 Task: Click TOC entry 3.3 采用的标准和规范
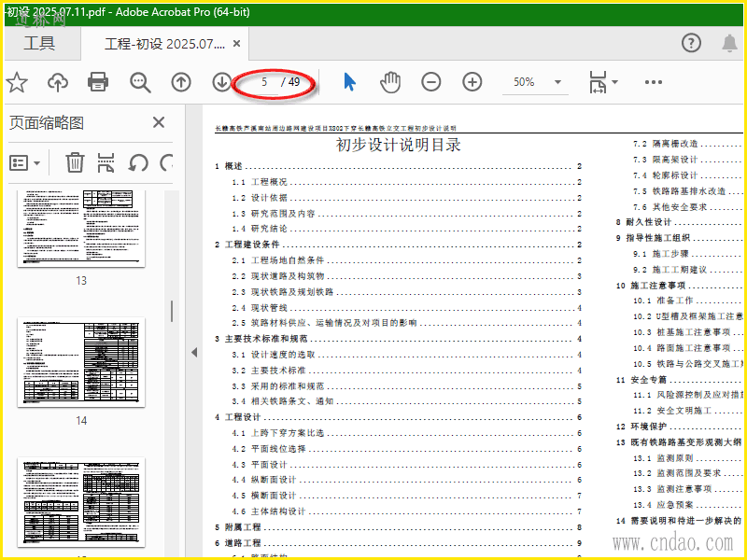tap(407, 385)
